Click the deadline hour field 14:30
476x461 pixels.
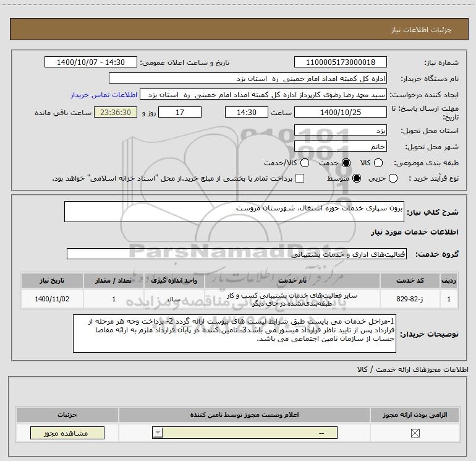pyautogui.click(x=247, y=112)
